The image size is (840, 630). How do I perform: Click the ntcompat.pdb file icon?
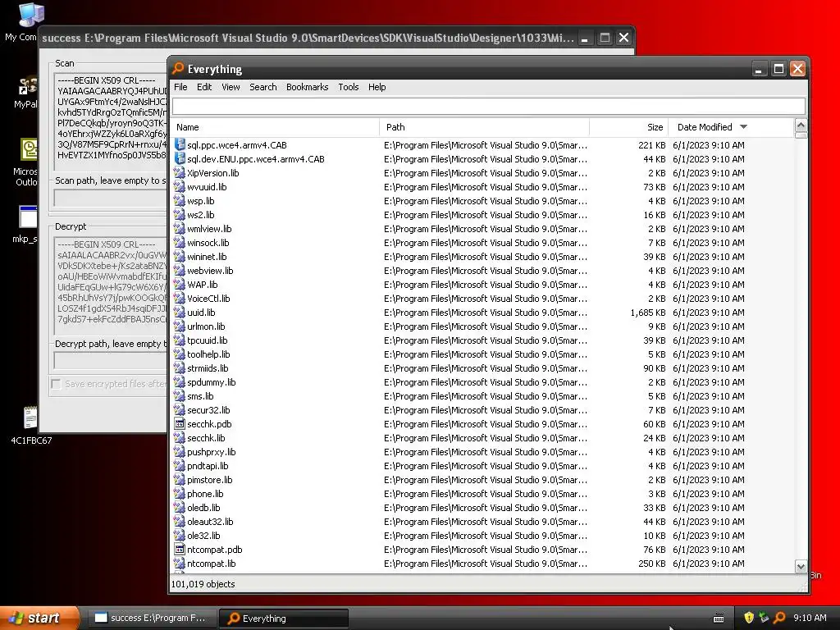click(180, 549)
